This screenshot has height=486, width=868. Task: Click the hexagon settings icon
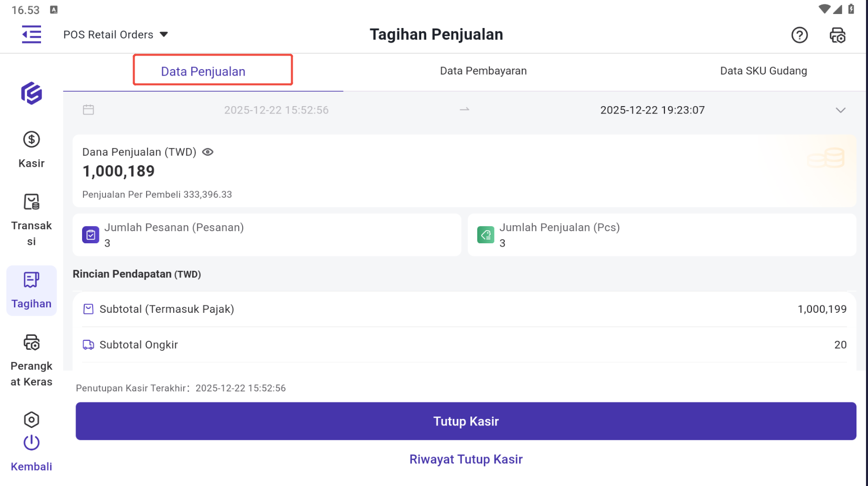pos(32,419)
